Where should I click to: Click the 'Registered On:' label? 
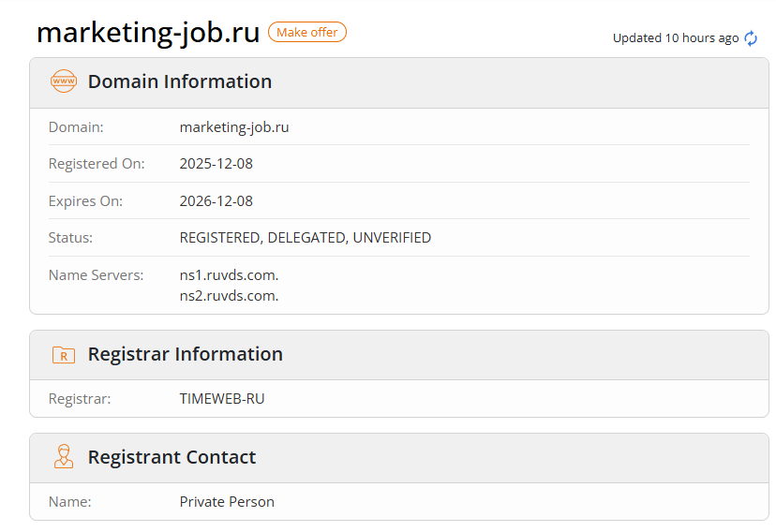[x=97, y=164]
